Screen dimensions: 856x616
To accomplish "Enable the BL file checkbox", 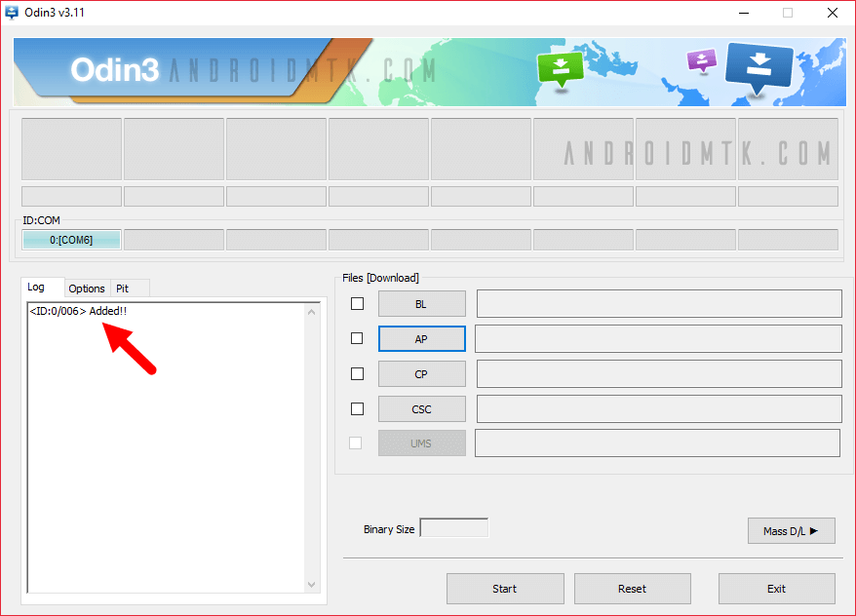I will tap(357, 304).
